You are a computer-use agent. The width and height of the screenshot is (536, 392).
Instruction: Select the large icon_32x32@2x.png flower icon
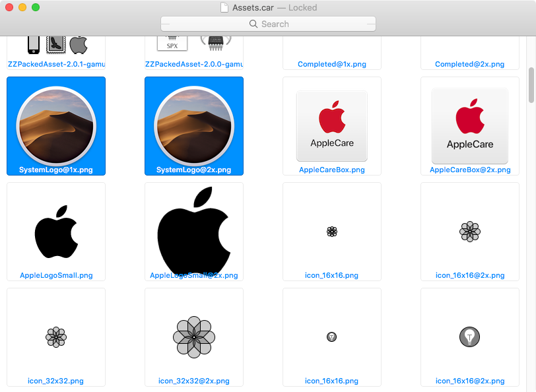(x=194, y=337)
